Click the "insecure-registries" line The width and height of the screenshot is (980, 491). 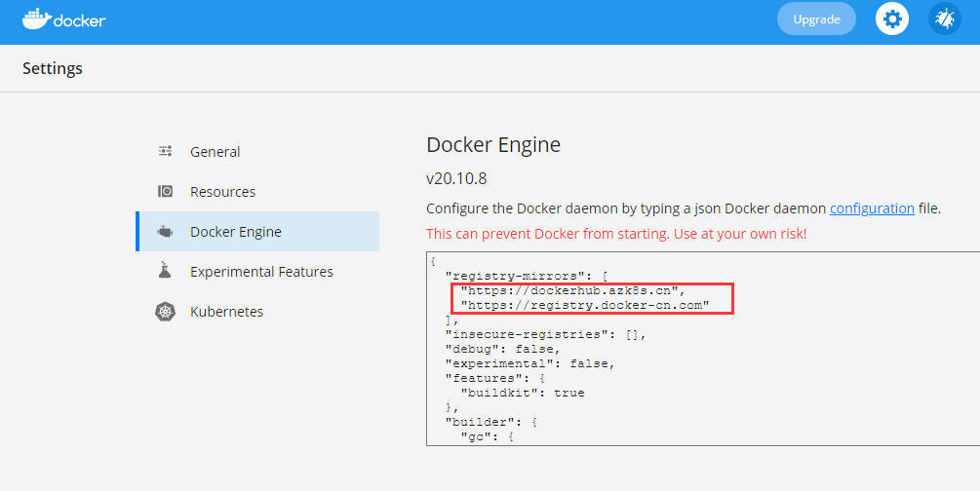click(546, 334)
